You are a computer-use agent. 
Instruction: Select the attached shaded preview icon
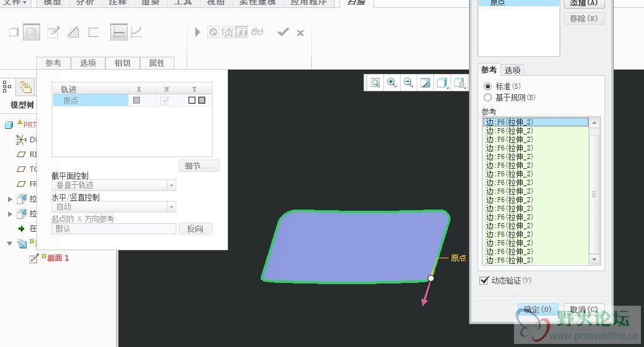(x=242, y=32)
